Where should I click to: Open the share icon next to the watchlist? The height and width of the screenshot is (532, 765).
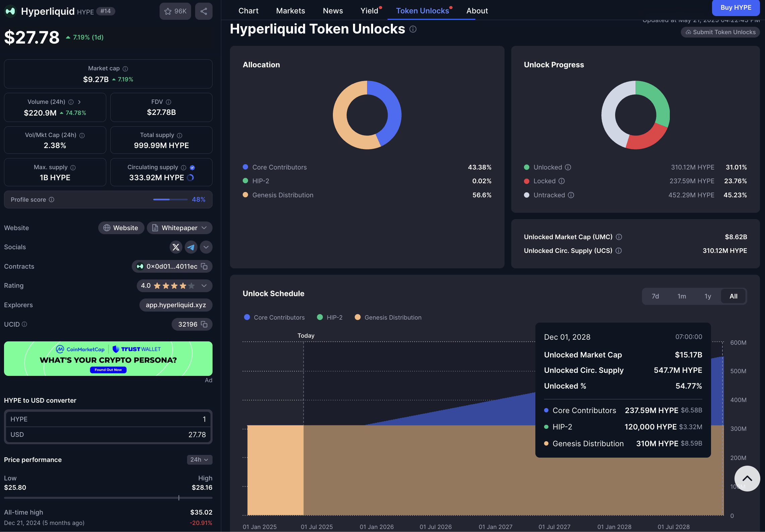click(x=204, y=11)
